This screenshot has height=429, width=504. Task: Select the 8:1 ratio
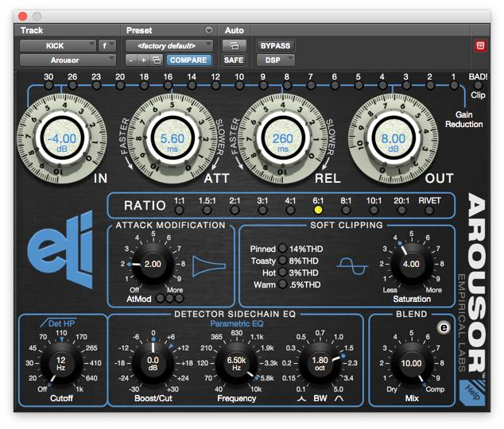[x=346, y=211]
